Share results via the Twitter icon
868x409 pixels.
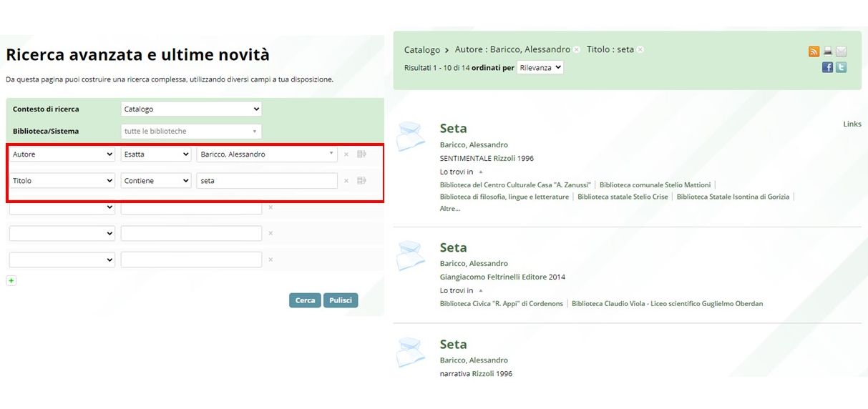pos(841,67)
